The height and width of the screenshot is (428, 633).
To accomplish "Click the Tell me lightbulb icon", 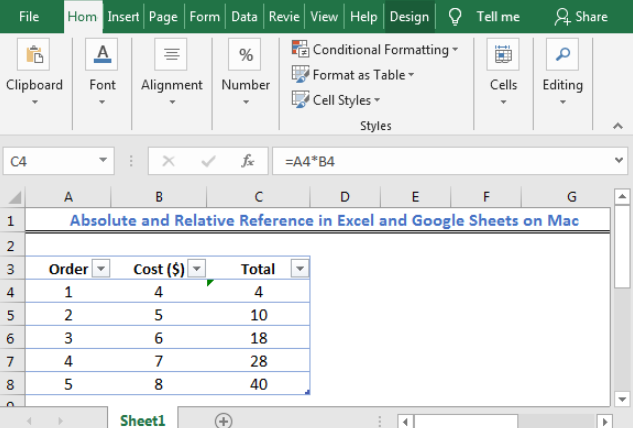I will [455, 16].
